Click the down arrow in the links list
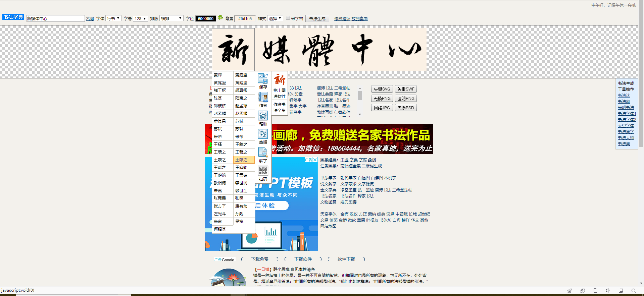 pyautogui.click(x=360, y=114)
